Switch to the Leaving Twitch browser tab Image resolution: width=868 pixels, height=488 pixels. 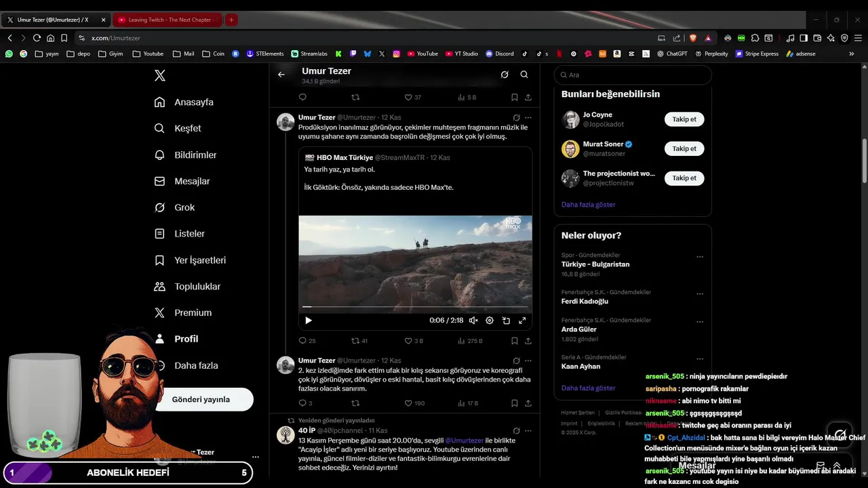[166, 20]
